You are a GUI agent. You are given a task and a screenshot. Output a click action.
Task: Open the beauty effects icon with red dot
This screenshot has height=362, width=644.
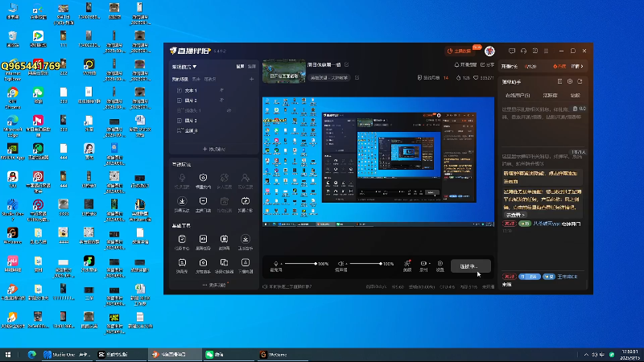(407, 264)
